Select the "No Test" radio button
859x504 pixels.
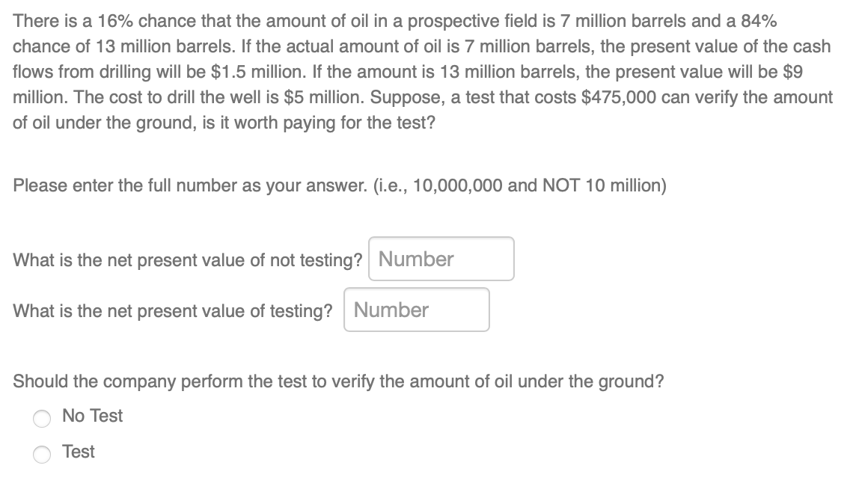click(x=42, y=418)
